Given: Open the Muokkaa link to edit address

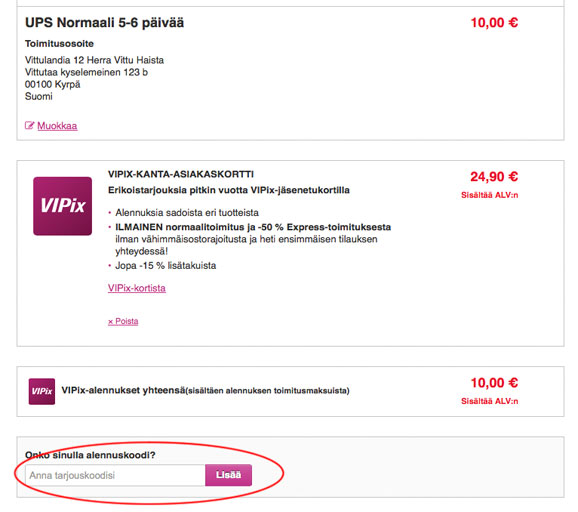Looking at the screenshot, I should [57, 126].
